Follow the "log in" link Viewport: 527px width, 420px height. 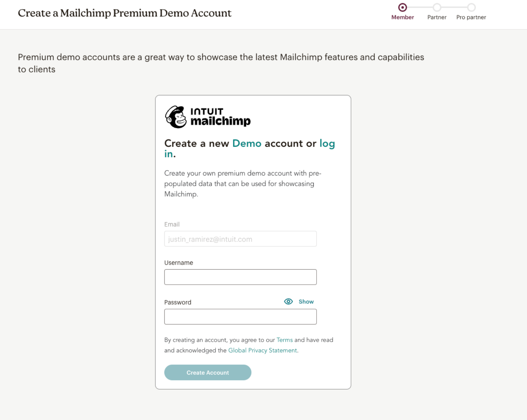click(327, 144)
